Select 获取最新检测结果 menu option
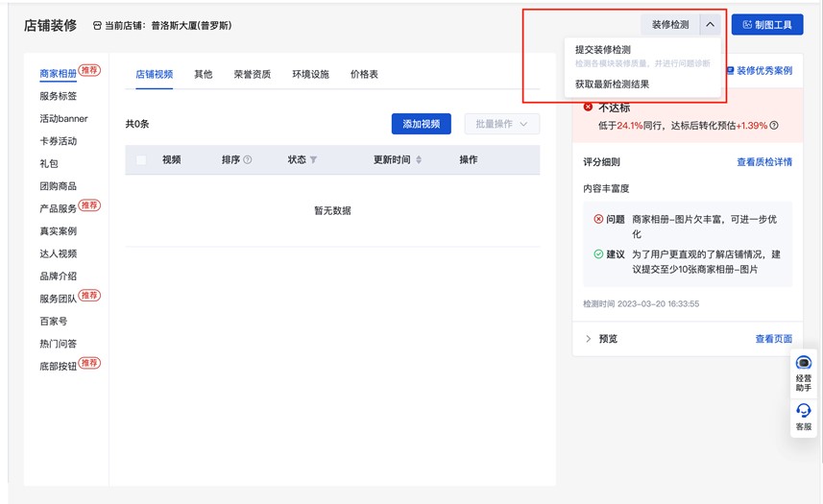The width and height of the screenshot is (823, 504). [x=612, y=84]
